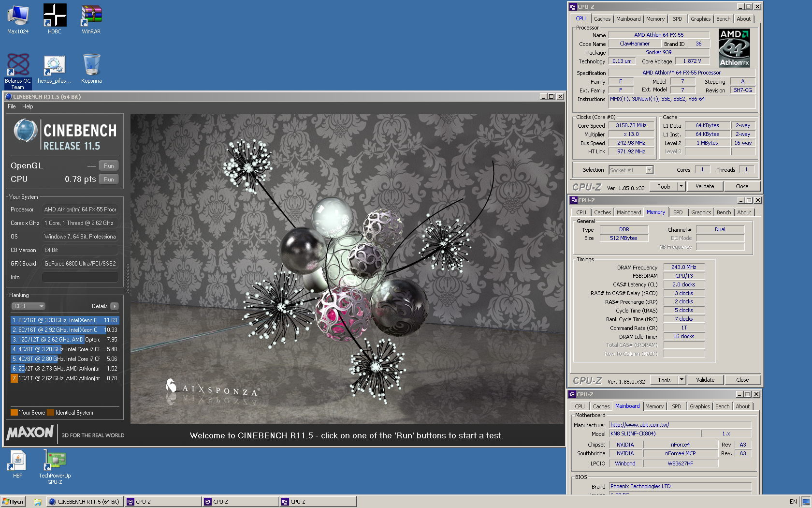Select ranking row 8C/16T @ 3.33 GHz Intel Xeon
Screen dimensions: 812x508
tap(64, 320)
